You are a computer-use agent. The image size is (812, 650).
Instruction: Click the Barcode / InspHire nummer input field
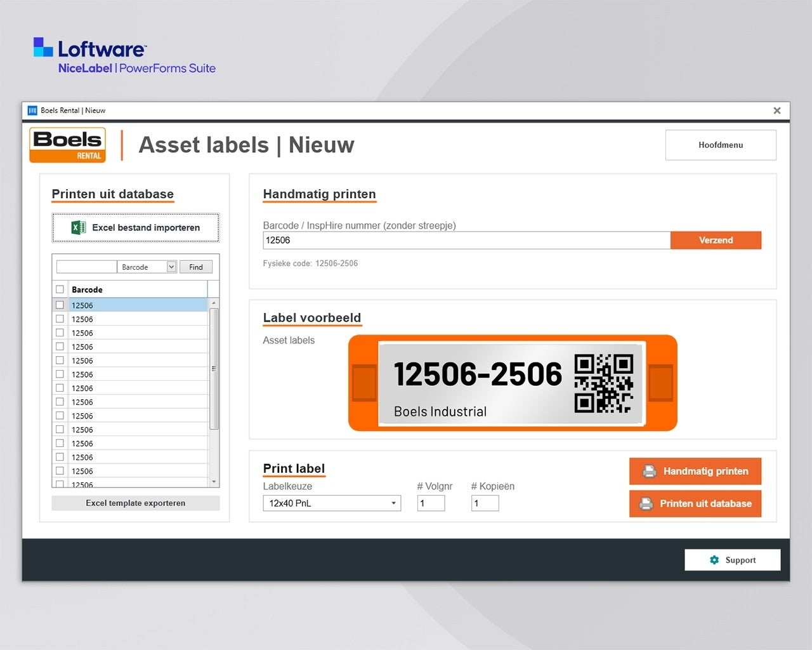466,240
